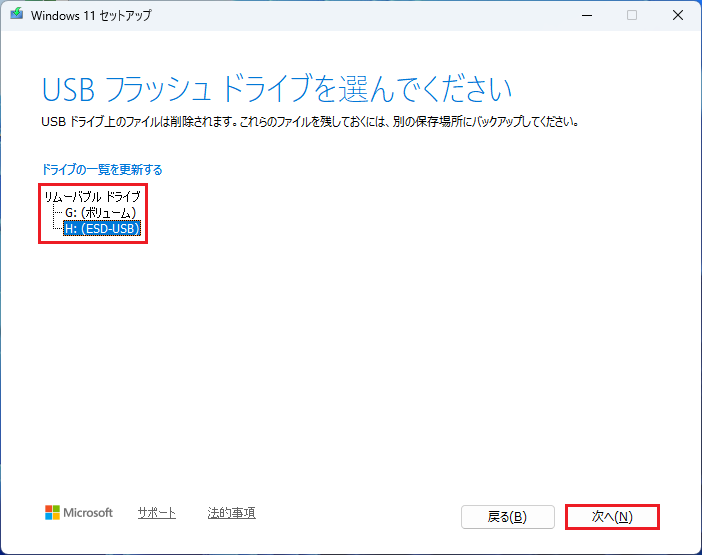Open the 法的事項 link
Image resolution: width=702 pixels, height=555 pixels.
(231, 513)
